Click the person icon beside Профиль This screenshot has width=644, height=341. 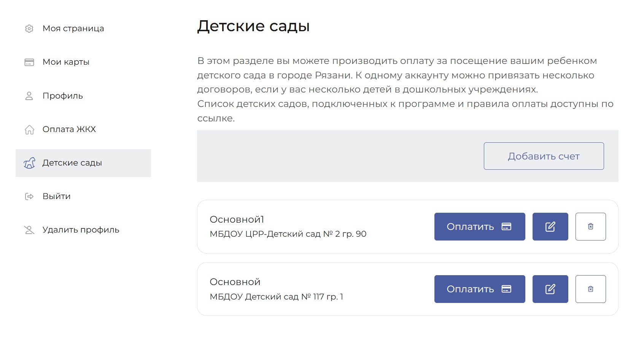coord(29,96)
